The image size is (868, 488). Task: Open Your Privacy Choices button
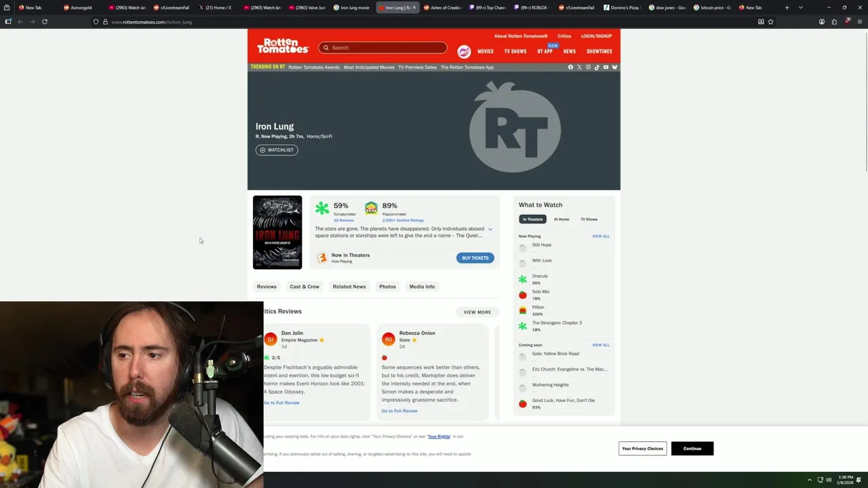pyautogui.click(x=643, y=449)
